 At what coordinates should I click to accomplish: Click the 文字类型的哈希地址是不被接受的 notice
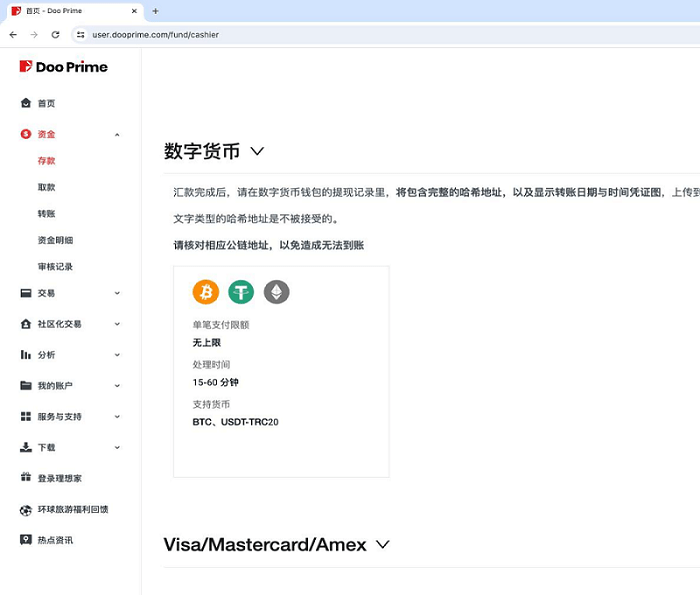(x=256, y=219)
